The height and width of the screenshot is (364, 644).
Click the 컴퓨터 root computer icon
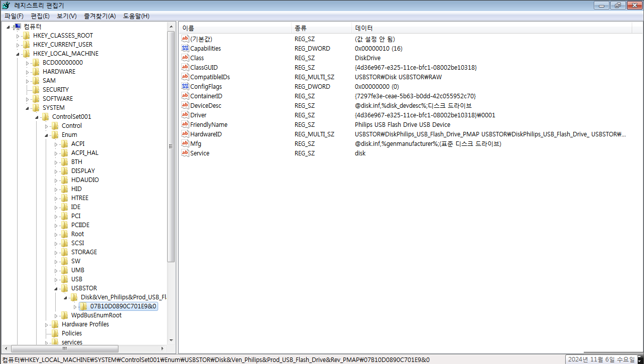17,27
